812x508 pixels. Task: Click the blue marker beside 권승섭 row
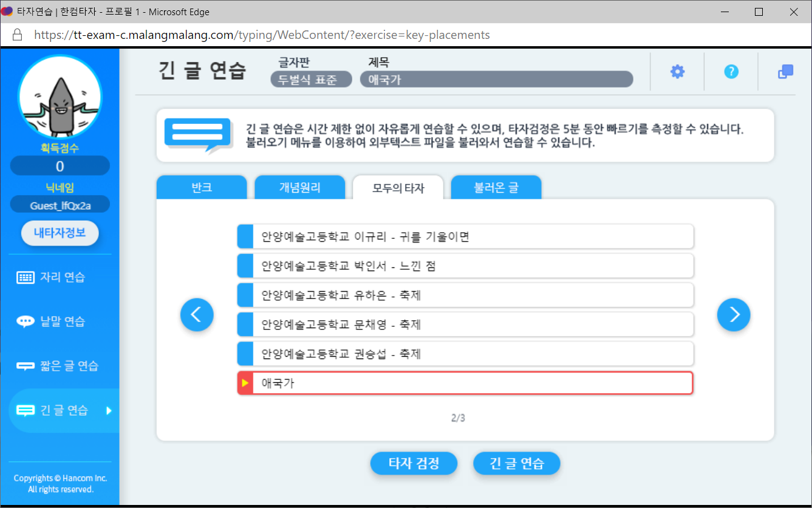(245, 354)
